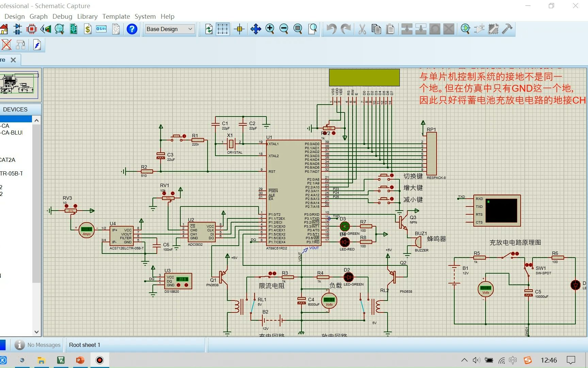This screenshot has height=368, width=588.
Task: Click the RV1 potentiometer 74% wiper
Action: [168, 198]
